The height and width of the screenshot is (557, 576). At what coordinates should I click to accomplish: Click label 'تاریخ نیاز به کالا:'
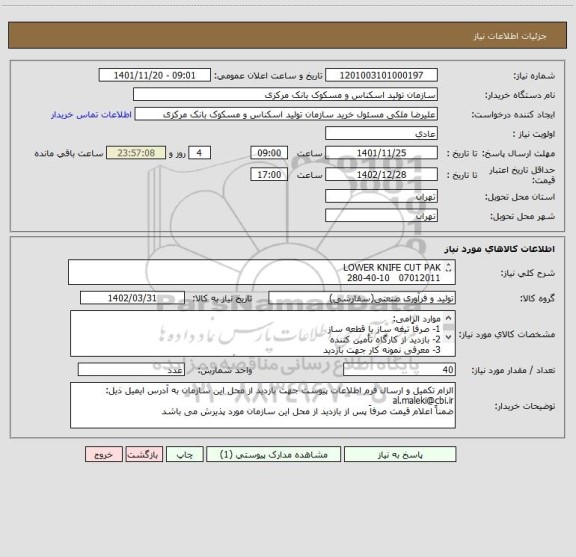(222, 298)
